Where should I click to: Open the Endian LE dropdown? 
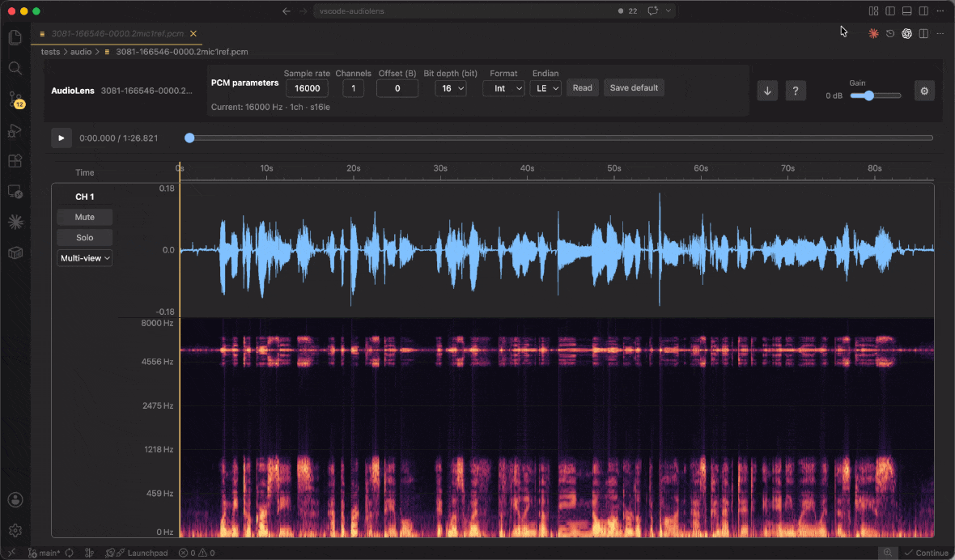pyautogui.click(x=545, y=88)
